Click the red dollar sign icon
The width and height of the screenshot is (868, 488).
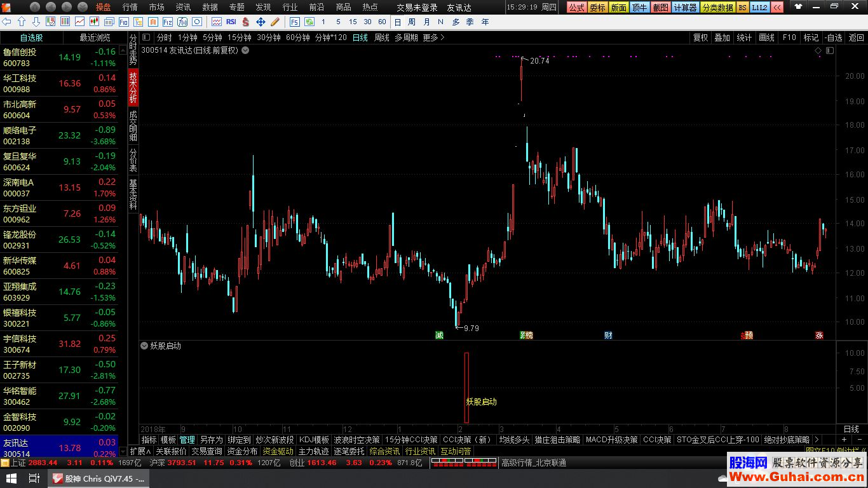pyautogui.click(x=245, y=22)
